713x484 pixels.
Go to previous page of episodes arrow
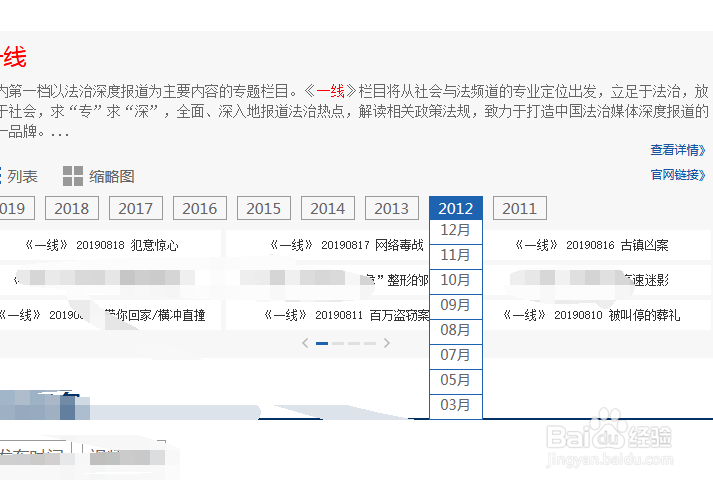coord(305,343)
